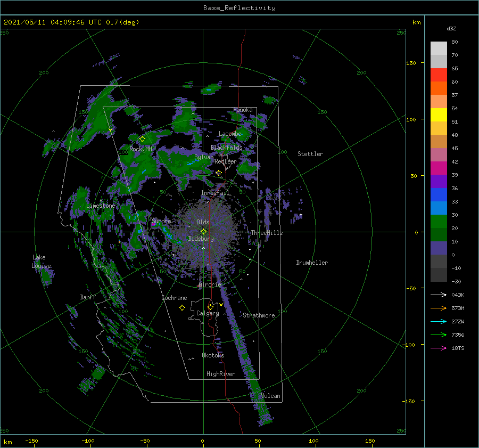The image size is (479, 448).
Task: Click the Drumheller city label
Action: (312, 263)
